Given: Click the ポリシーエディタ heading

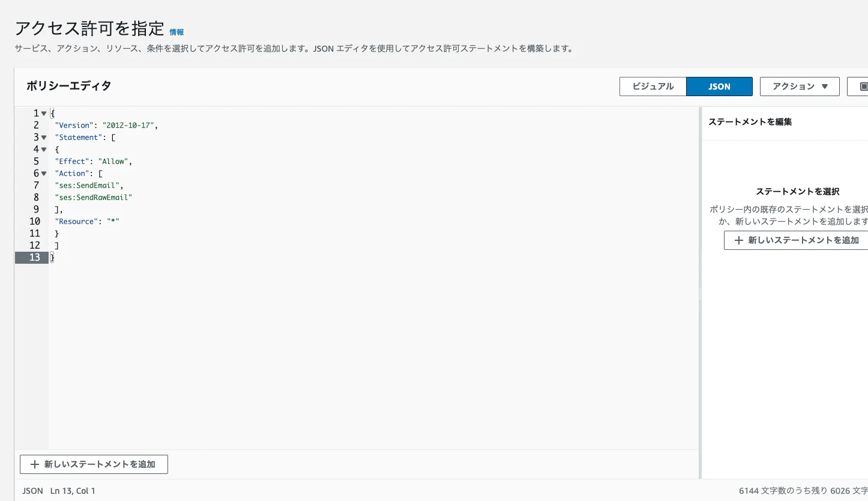Looking at the screenshot, I should tap(68, 86).
